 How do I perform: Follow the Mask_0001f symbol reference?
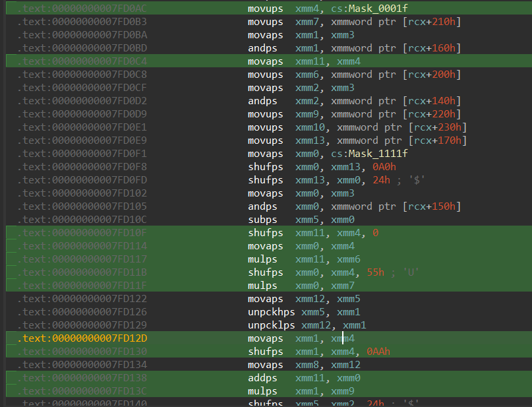[x=378, y=9]
